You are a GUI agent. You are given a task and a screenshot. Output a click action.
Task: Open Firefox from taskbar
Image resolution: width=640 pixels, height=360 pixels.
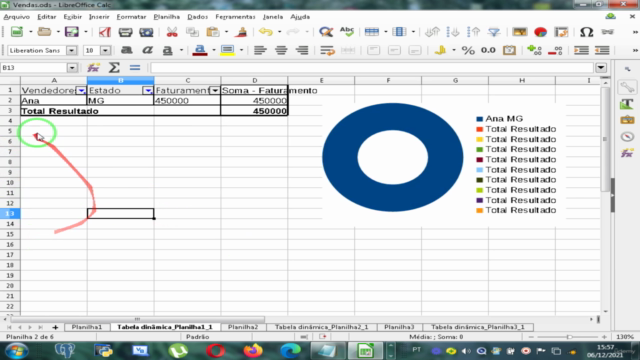pyautogui.click(x=253, y=351)
